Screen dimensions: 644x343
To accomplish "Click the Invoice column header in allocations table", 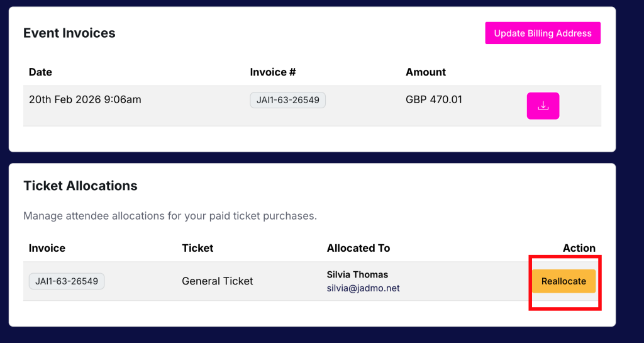I will coord(47,248).
